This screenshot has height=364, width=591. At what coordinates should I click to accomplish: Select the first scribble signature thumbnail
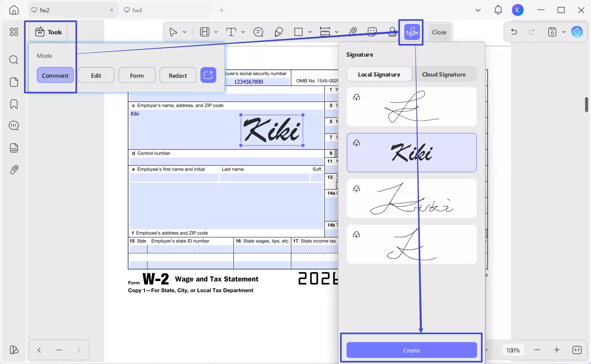(411, 107)
